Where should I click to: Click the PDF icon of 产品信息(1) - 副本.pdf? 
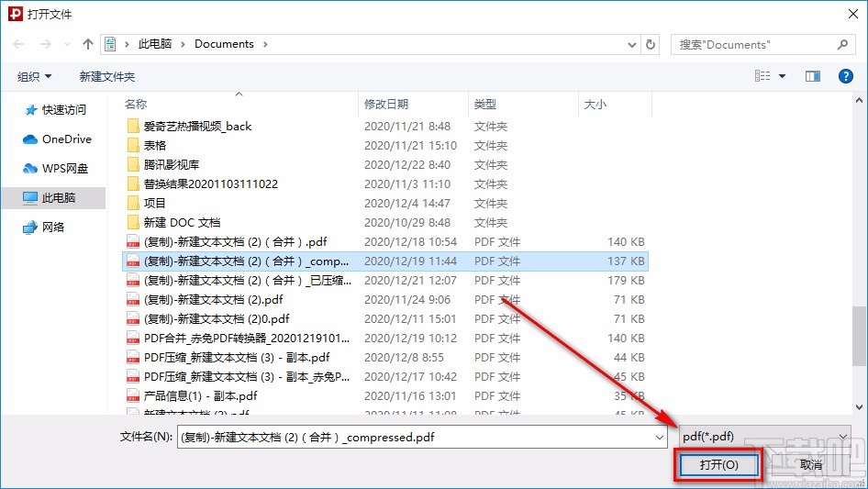(133, 396)
